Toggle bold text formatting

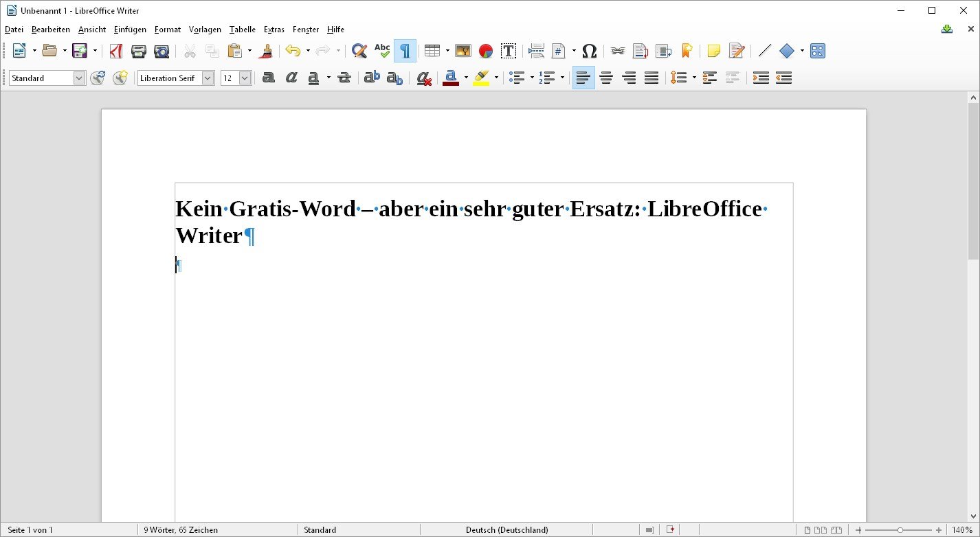269,78
